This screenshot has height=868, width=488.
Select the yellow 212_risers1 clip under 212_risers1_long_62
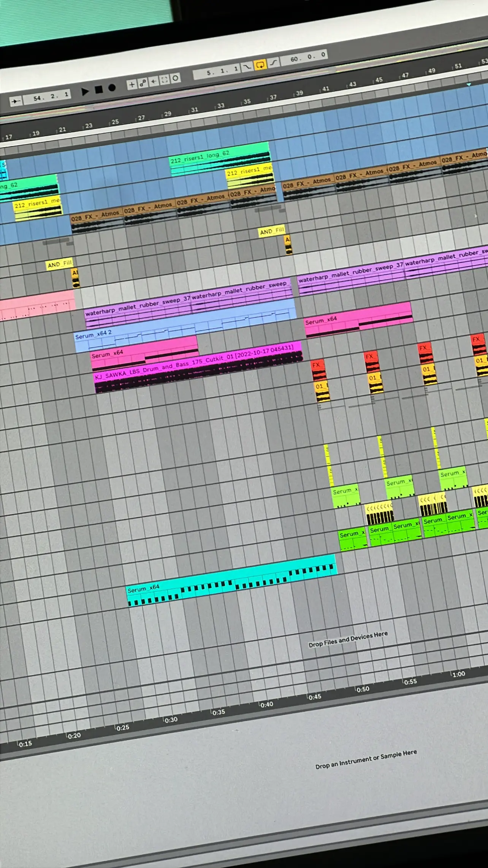point(250,176)
